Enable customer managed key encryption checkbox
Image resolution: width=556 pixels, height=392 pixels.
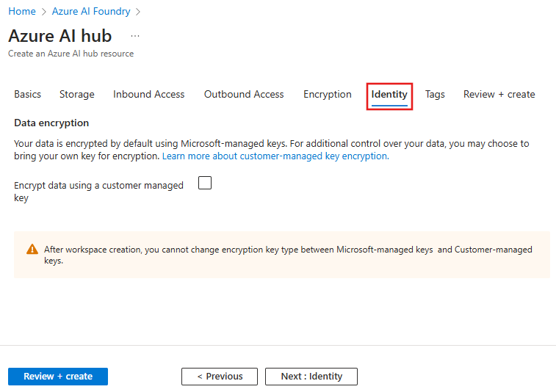[x=205, y=183]
